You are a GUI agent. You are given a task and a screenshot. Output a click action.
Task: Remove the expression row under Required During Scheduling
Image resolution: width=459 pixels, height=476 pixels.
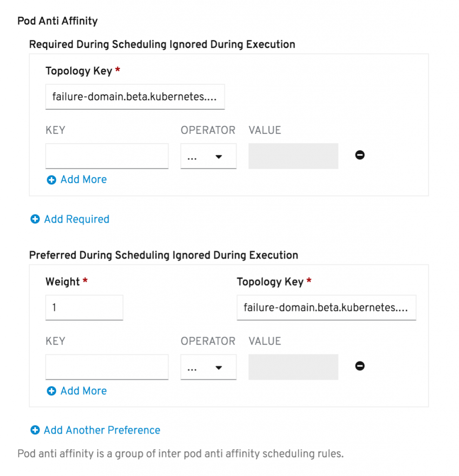point(359,155)
